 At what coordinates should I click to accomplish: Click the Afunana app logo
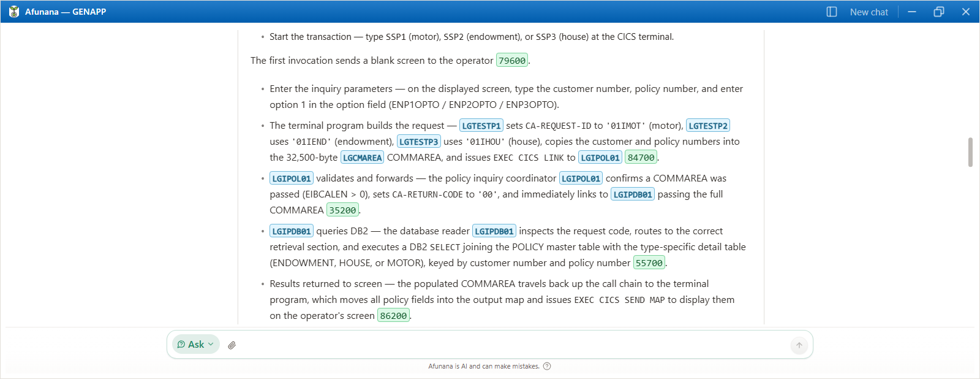14,12
